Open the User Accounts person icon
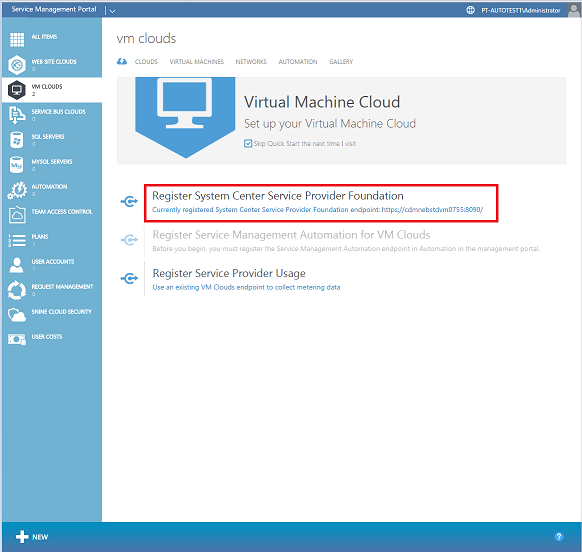 click(x=16, y=265)
